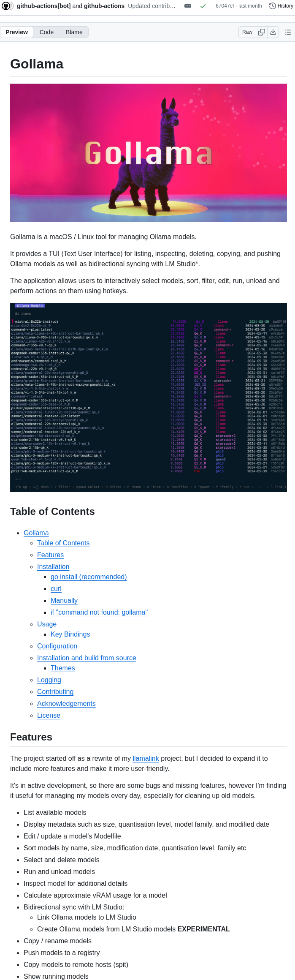
Task: Open the commit History
Action: tap(281, 6)
